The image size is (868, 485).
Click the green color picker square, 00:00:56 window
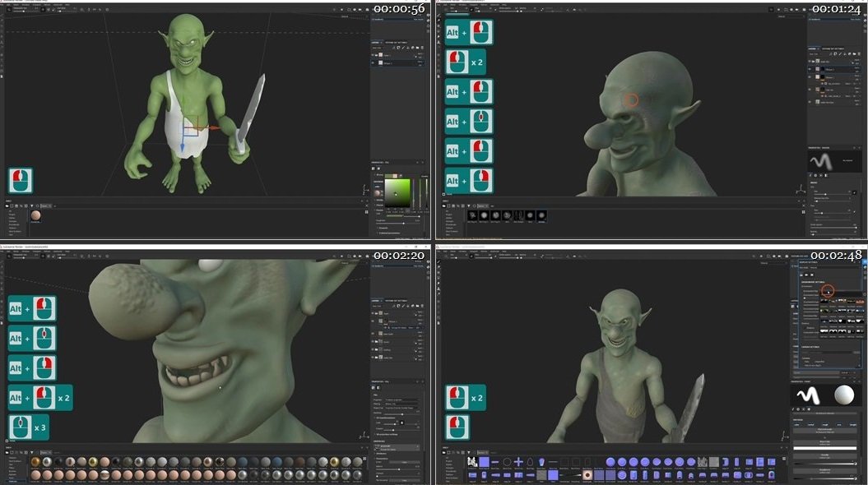tap(397, 193)
